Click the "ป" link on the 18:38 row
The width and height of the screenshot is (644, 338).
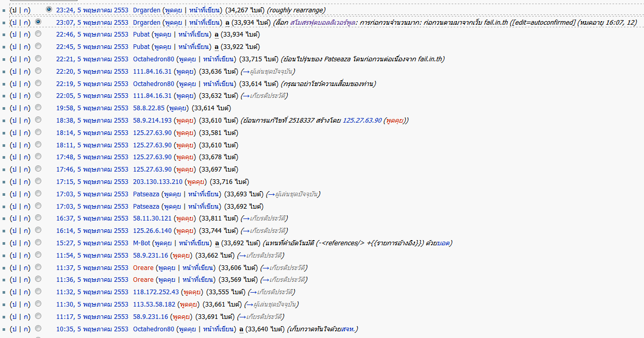point(13,121)
